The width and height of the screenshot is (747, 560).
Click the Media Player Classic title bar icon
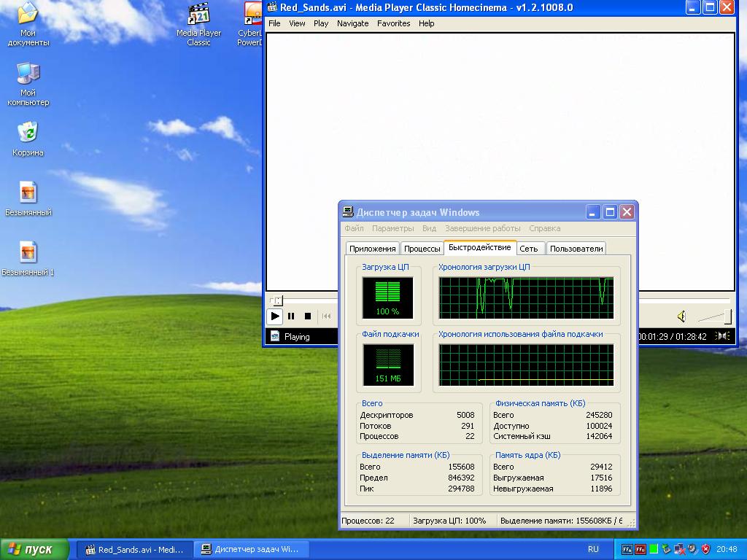272,7
